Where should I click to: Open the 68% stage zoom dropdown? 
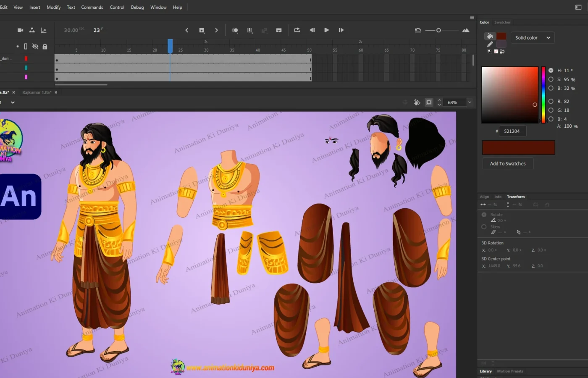470,102
